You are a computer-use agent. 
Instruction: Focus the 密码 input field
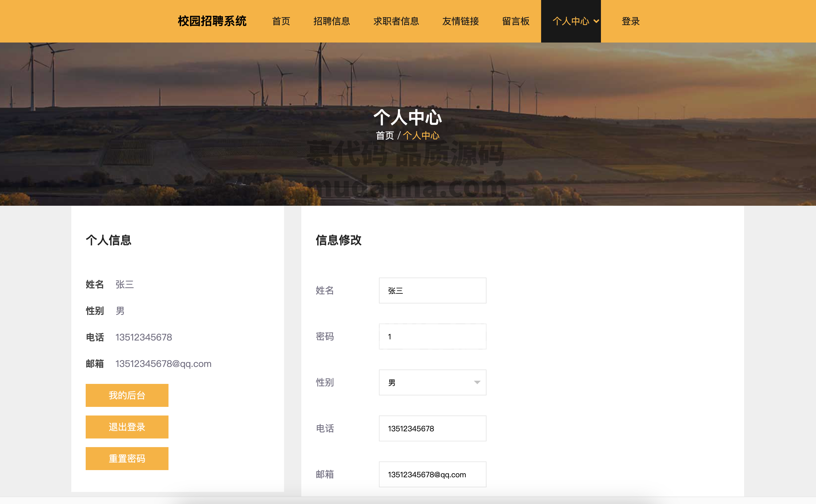click(x=432, y=337)
